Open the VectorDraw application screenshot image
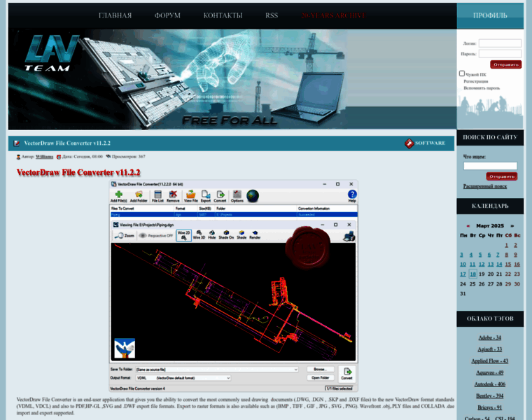This screenshot has height=420, width=532. tap(233, 286)
